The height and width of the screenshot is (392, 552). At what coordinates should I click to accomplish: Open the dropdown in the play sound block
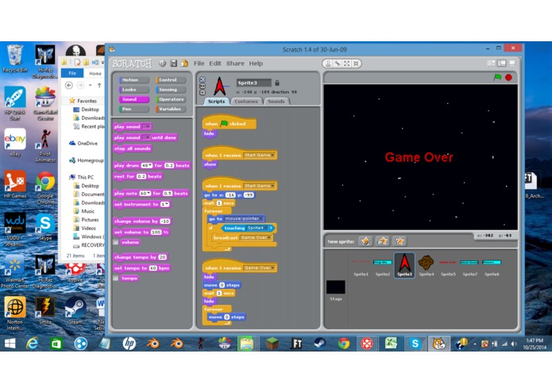point(147,126)
